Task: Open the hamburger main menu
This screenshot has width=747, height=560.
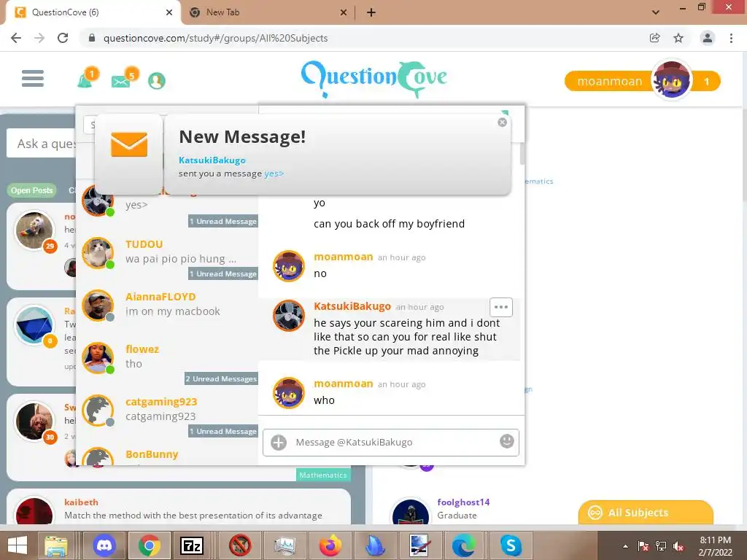Action: (x=32, y=79)
